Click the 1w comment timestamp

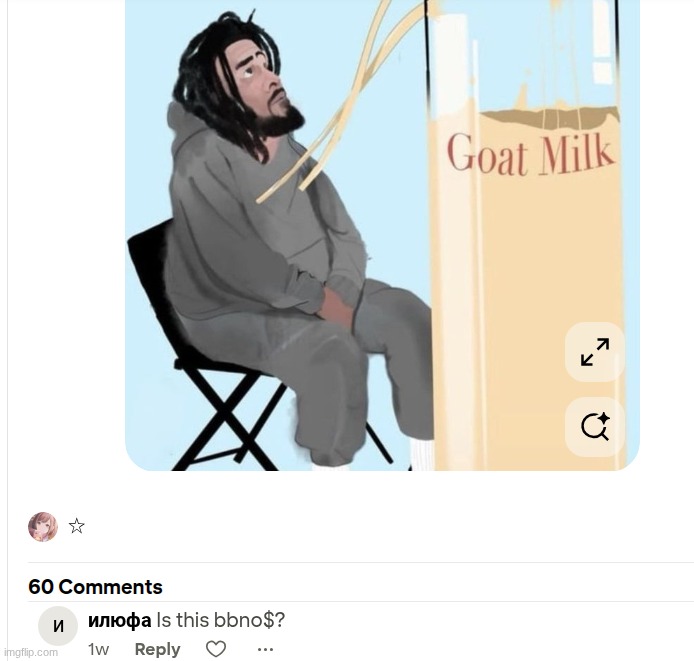coord(98,649)
